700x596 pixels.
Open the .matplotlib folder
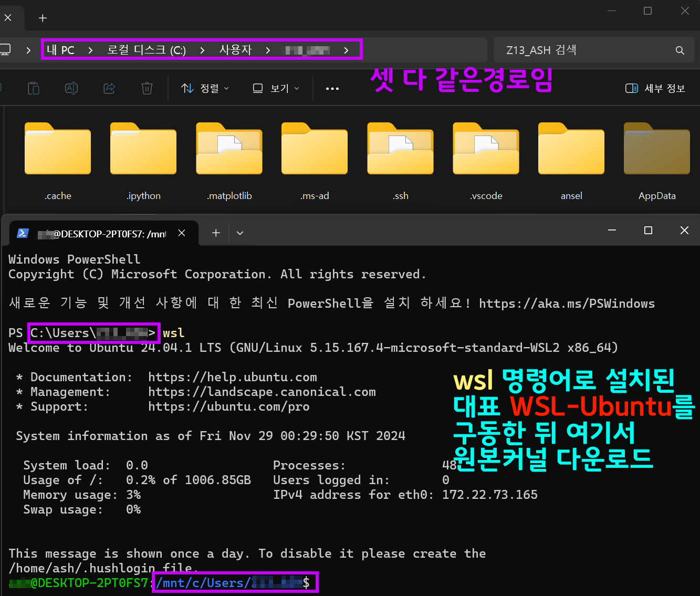click(229, 162)
